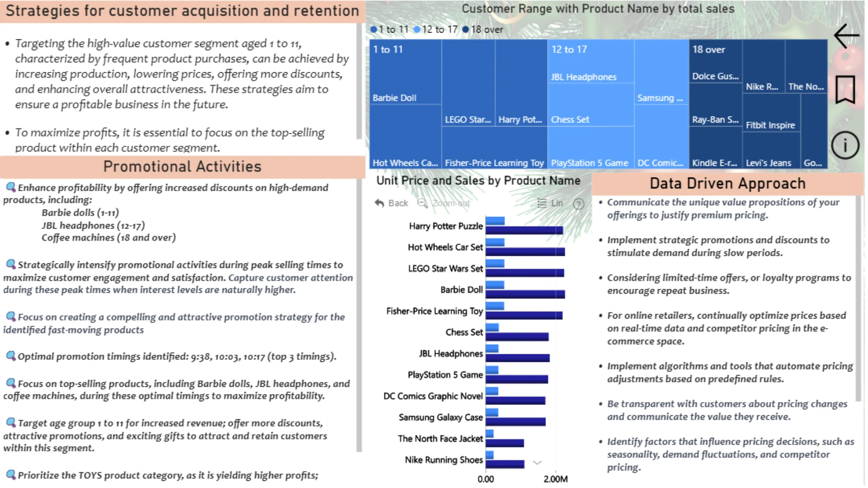The image size is (868, 488).
Task: Select '12 to 17' legend dot
Action: 417,29
